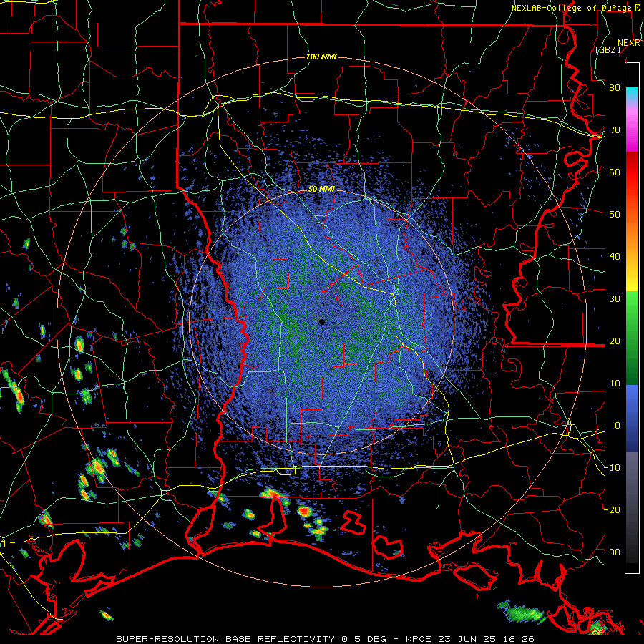Click the 40 value on the dBZ scale
This screenshot has height=644, width=644.
click(x=615, y=257)
